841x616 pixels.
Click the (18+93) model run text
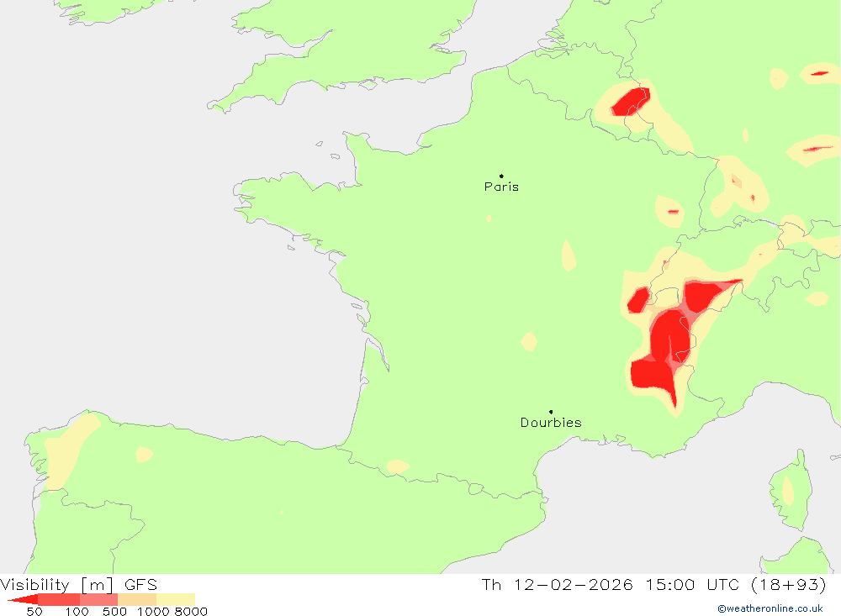(x=789, y=584)
